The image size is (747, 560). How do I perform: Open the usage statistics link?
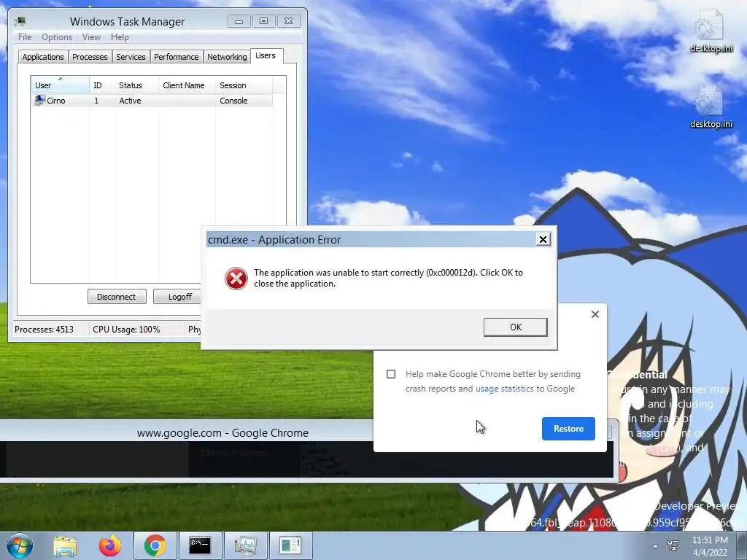click(x=505, y=389)
